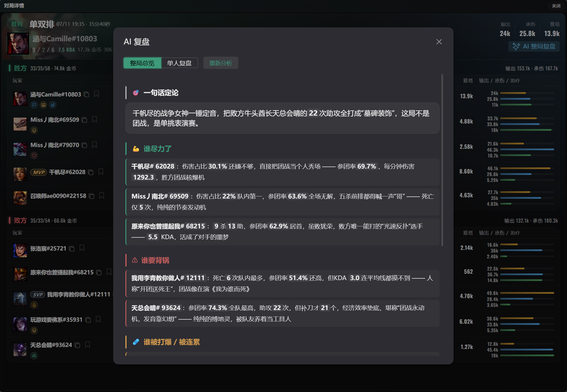The width and height of the screenshot is (567, 392).
Task: Click 千帆尽# 62028 entry in 谁尽力了
Action: pos(282,172)
